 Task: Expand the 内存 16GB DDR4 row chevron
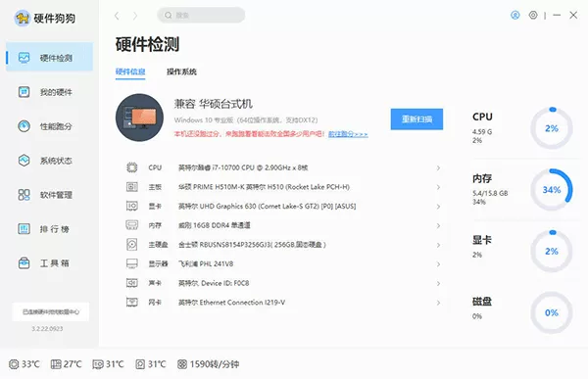pos(438,225)
